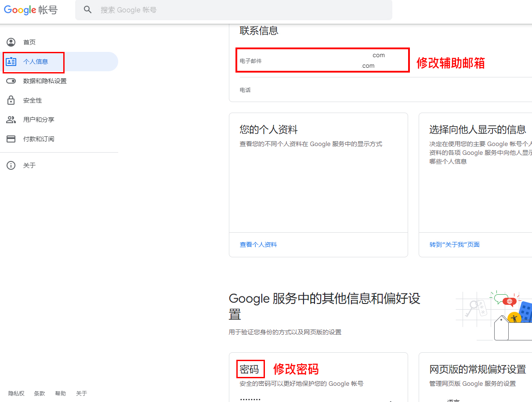Click the Google 帐号 logo
Screen dimensions: 532x402
click(x=31, y=10)
